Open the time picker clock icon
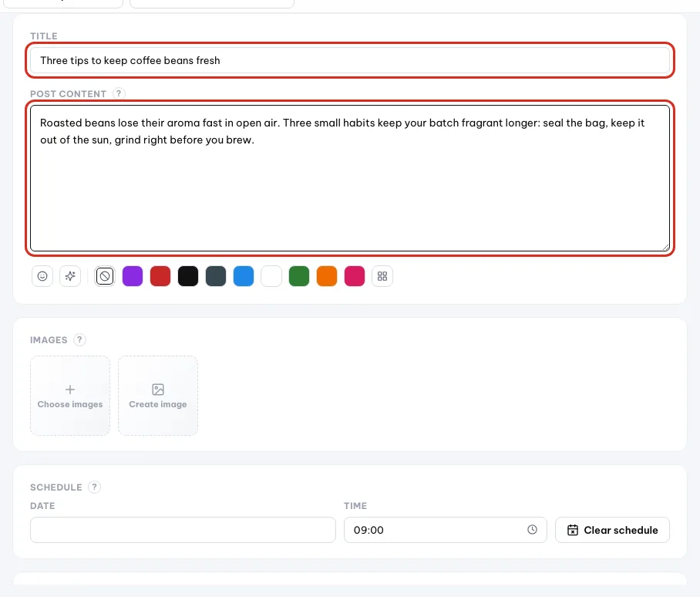700x597 pixels. [x=532, y=530]
